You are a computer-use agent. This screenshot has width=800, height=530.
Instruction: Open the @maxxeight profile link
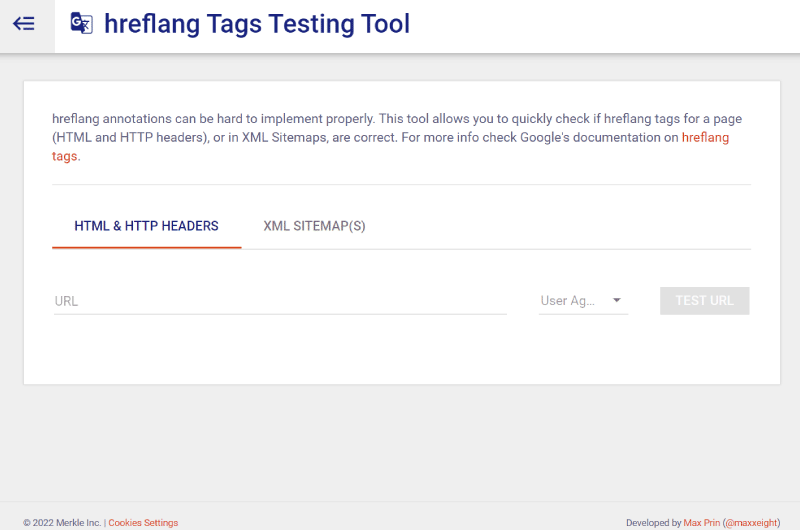(752, 523)
